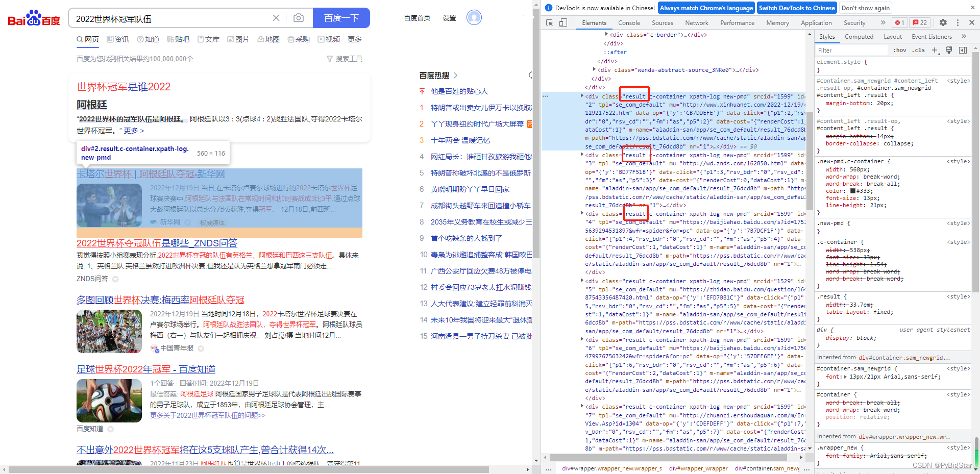Click Switch DevTools to Chinese button

point(796,8)
